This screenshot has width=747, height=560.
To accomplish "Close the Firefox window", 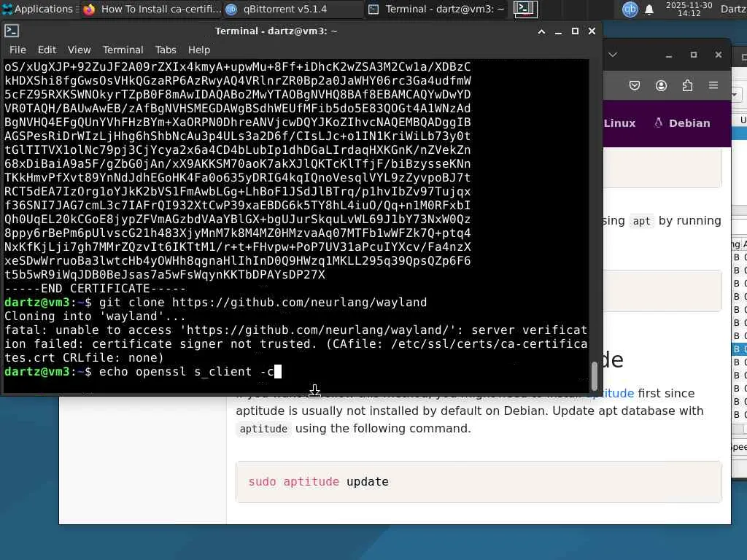I will coord(719,55).
